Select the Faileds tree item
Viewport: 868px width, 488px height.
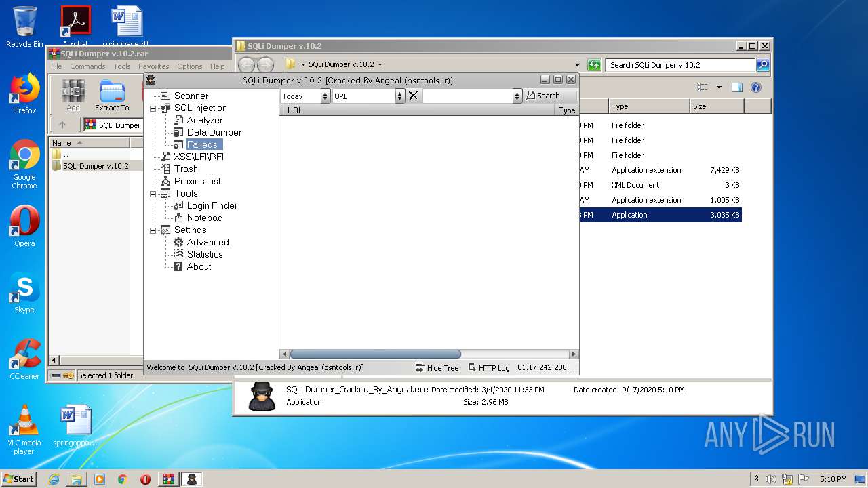click(203, 144)
